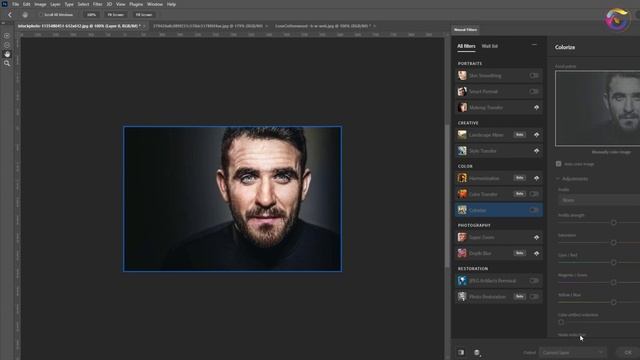Click the Color Transfer thumbnail icon
Viewport: 640px width, 360px height.
[462, 194]
